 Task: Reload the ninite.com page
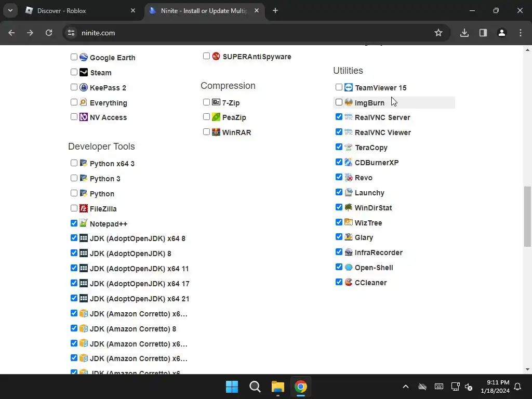click(x=49, y=33)
